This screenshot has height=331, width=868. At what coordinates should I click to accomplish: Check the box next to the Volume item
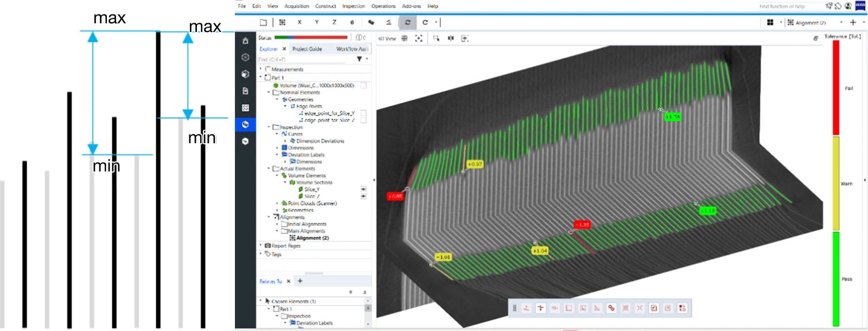click(x=363, y=85)
